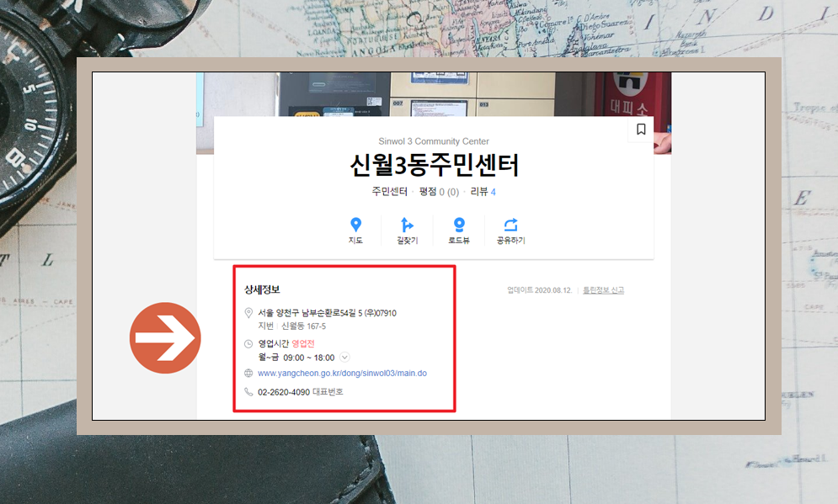Viewport: 838px width, 504px height.
Task: Click the 평점 0 (0) rating
Action: coord(439,192)
